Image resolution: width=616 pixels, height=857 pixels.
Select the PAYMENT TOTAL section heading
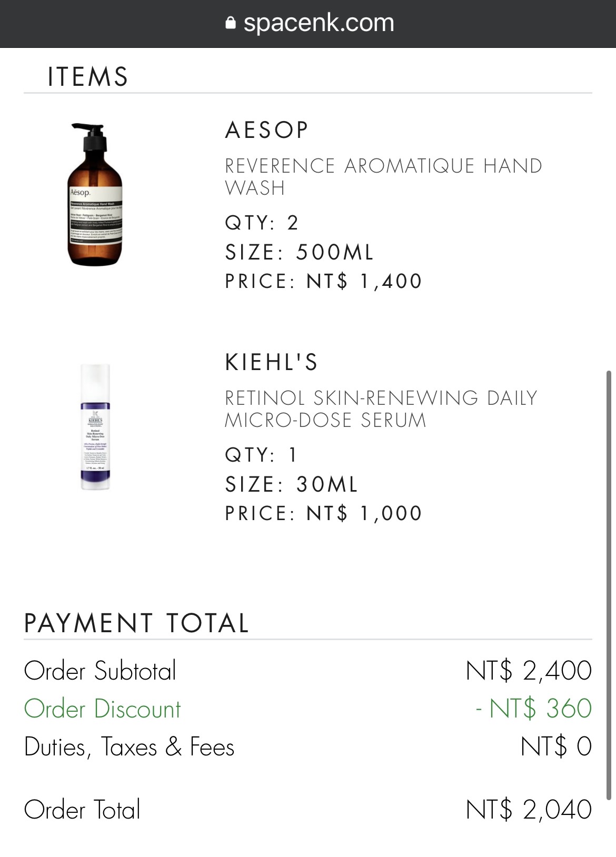coord(136,623)
